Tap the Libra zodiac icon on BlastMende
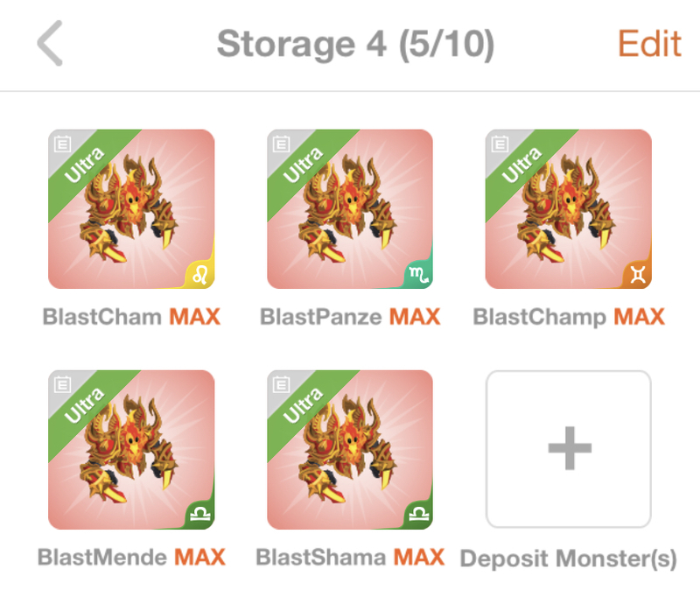Screen dimensions: 700x604 [200, 515]
